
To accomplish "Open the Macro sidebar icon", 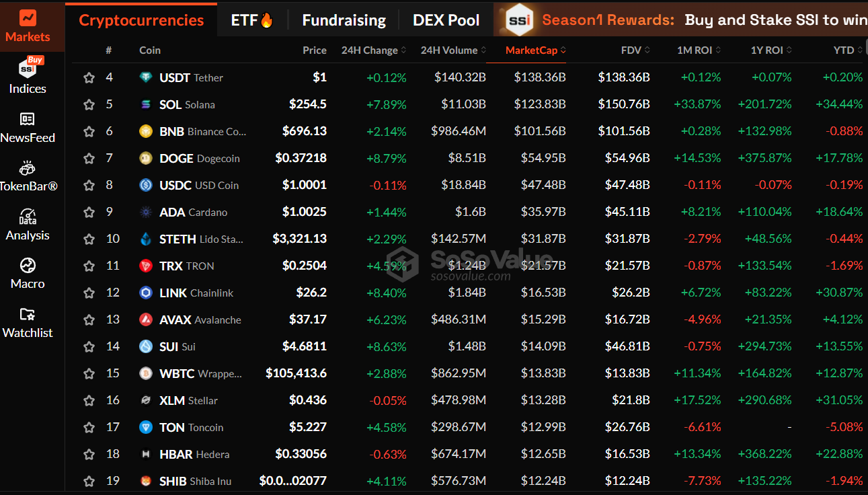I will click(28, 265).
